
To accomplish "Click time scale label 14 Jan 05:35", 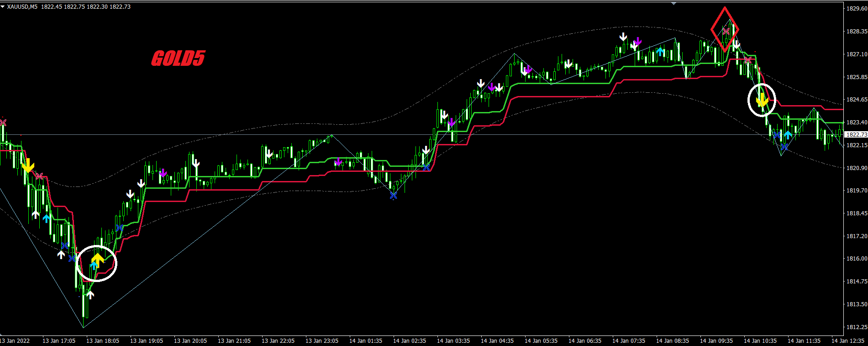I will point(541,341).
